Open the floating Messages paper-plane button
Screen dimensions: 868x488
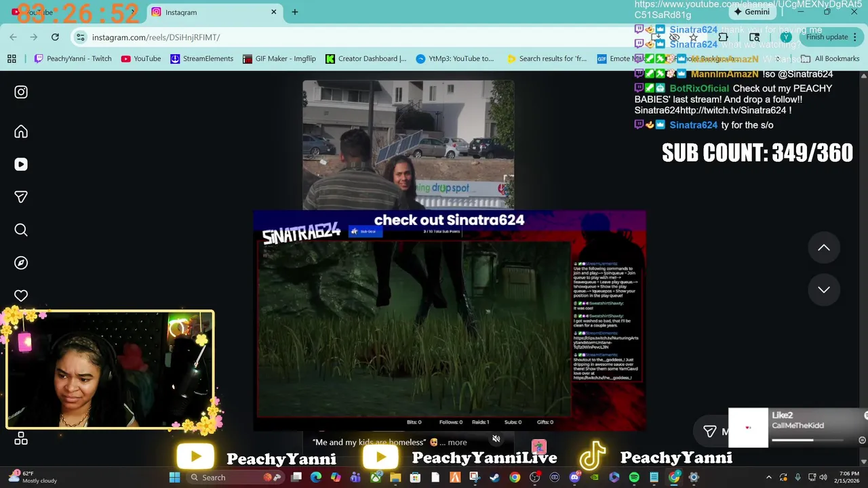point(710,431)
